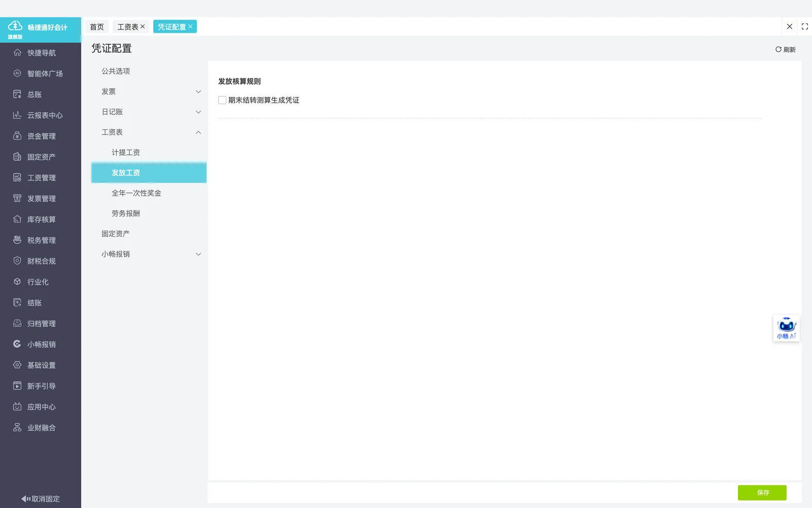The image size is (812, 508).
Task: Close the 凭证配置 tab
Action: [x=190, y=26]
